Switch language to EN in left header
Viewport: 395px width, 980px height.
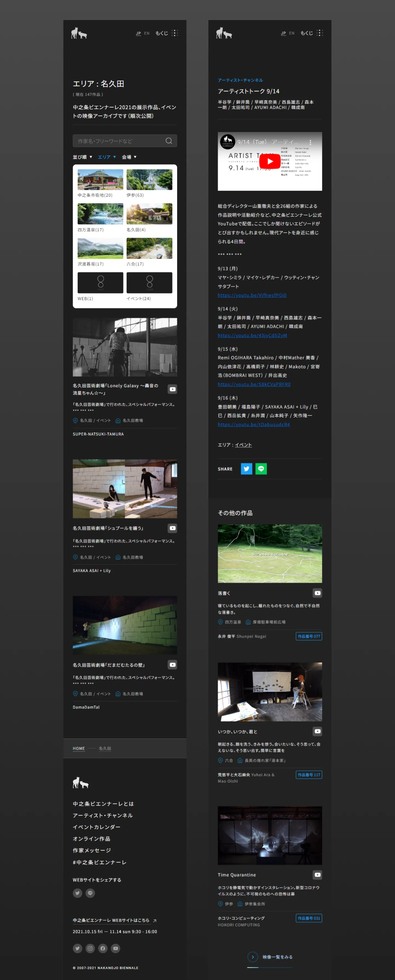(x=146, y=33)
